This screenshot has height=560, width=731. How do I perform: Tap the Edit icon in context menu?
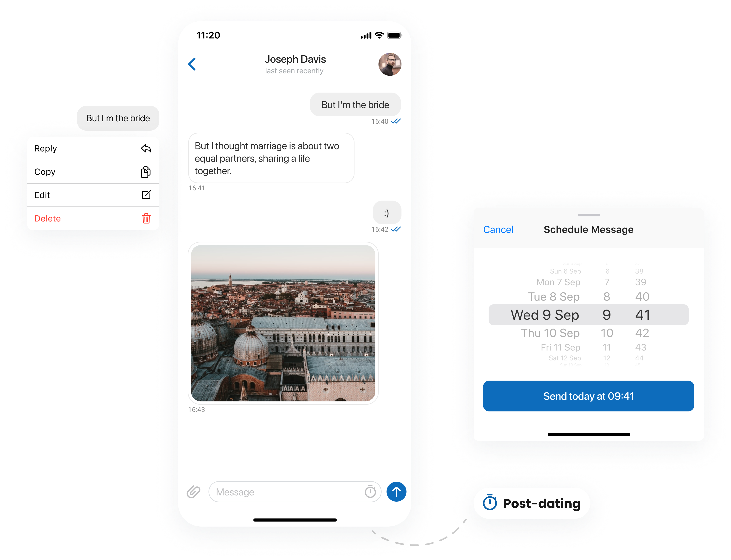[145, 195]
